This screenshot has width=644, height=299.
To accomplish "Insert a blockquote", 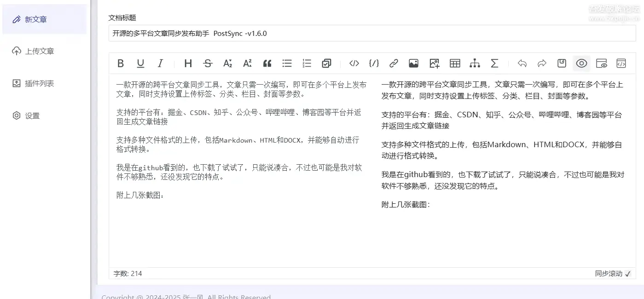I will [267, 63].
